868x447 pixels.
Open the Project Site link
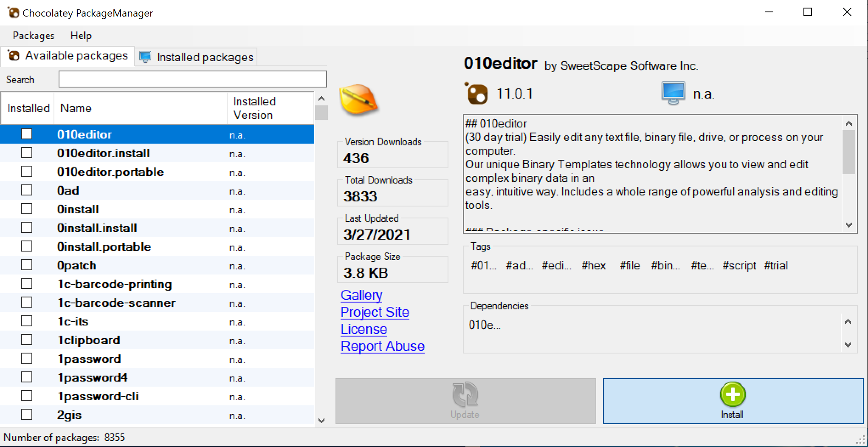(x=375, y=312)
